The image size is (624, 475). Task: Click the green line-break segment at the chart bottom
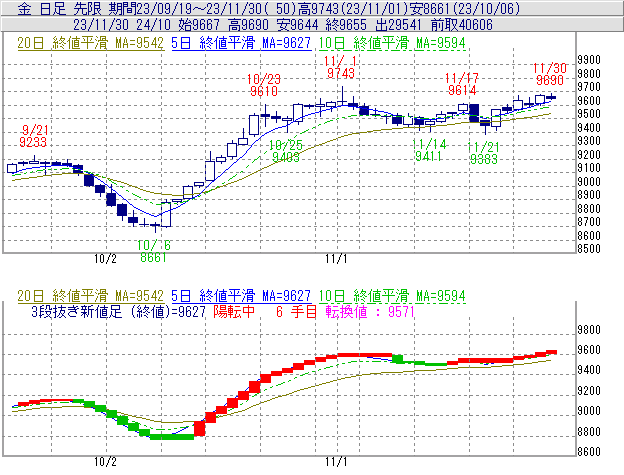[172, 437]
